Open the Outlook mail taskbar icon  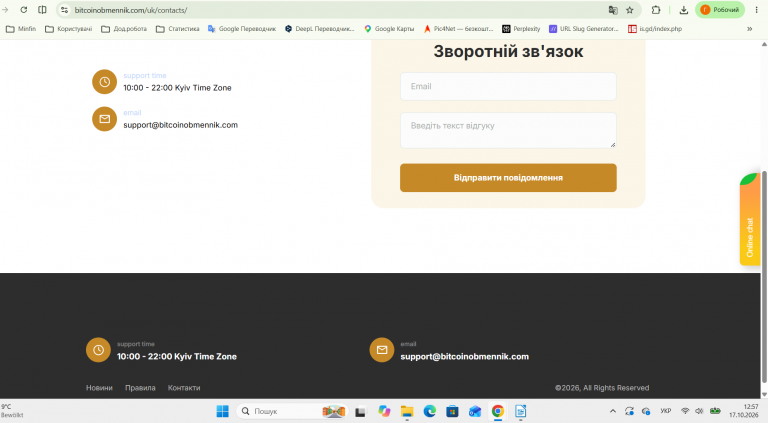(x=475, y=411)
